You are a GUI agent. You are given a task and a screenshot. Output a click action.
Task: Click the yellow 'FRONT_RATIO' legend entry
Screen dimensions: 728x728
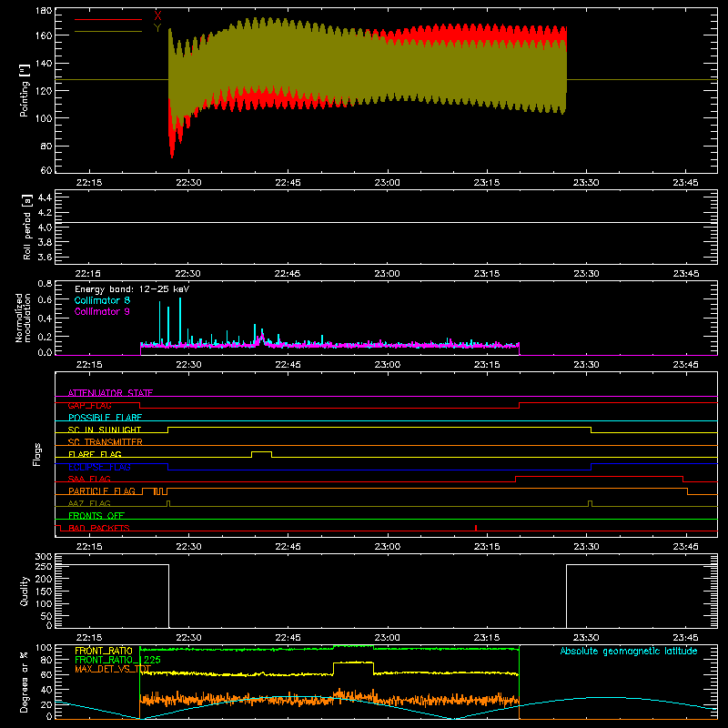104,651
